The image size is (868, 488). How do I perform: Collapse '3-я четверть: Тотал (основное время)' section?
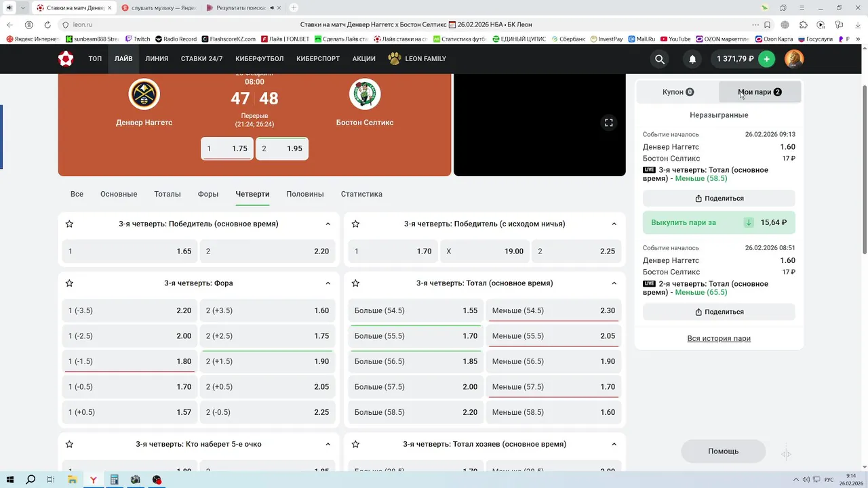(x=614, y=283)
